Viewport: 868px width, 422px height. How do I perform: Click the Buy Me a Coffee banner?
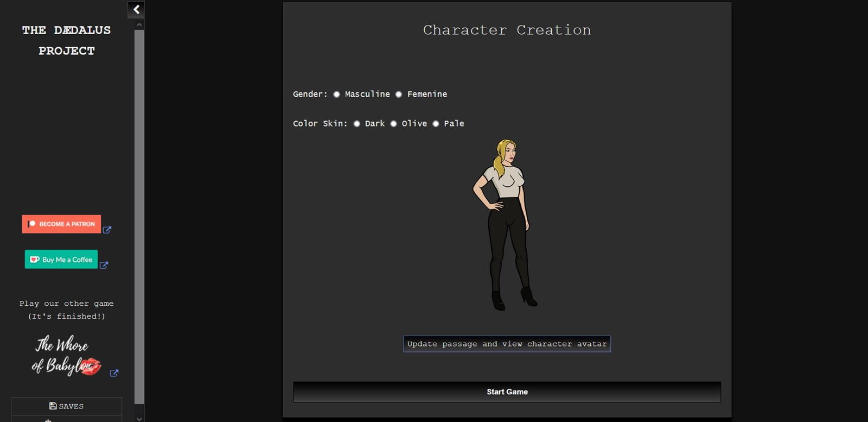(61, 259)
